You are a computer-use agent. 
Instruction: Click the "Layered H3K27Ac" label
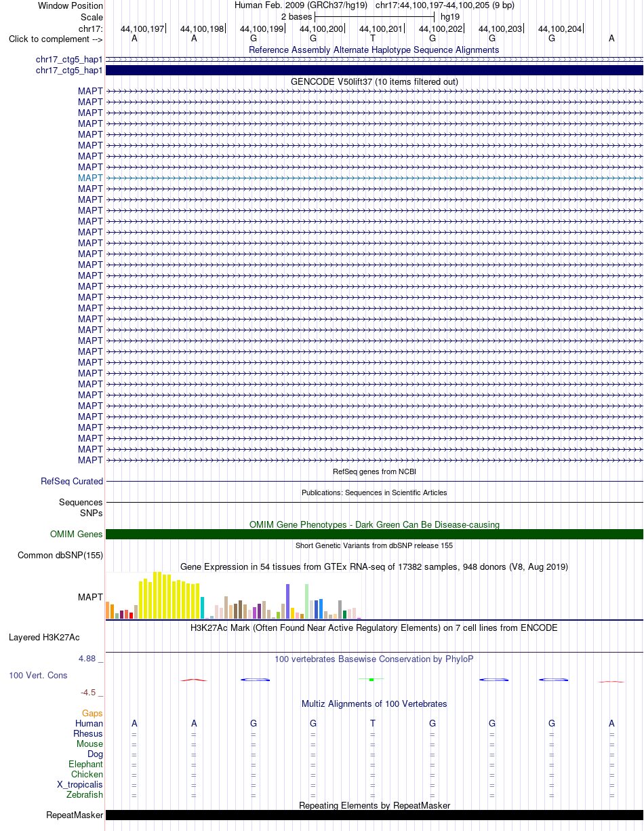click(x=44, y=637)
